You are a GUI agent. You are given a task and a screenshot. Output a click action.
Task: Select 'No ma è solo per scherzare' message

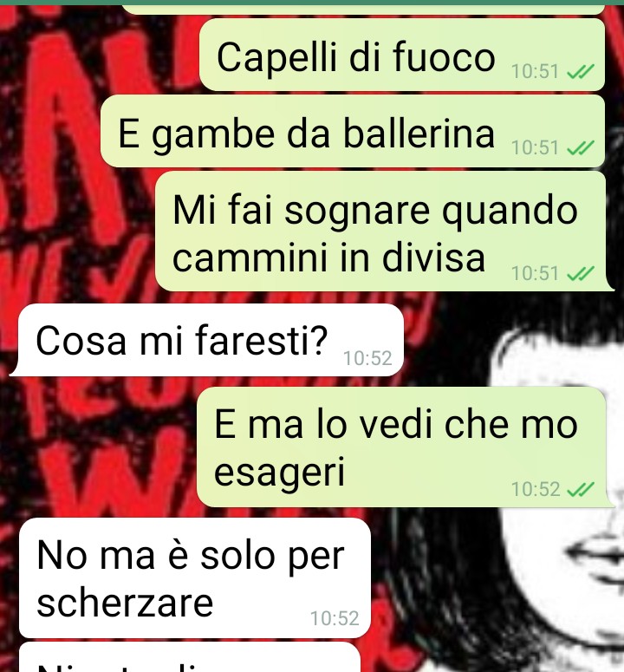[x=195, y=577]
